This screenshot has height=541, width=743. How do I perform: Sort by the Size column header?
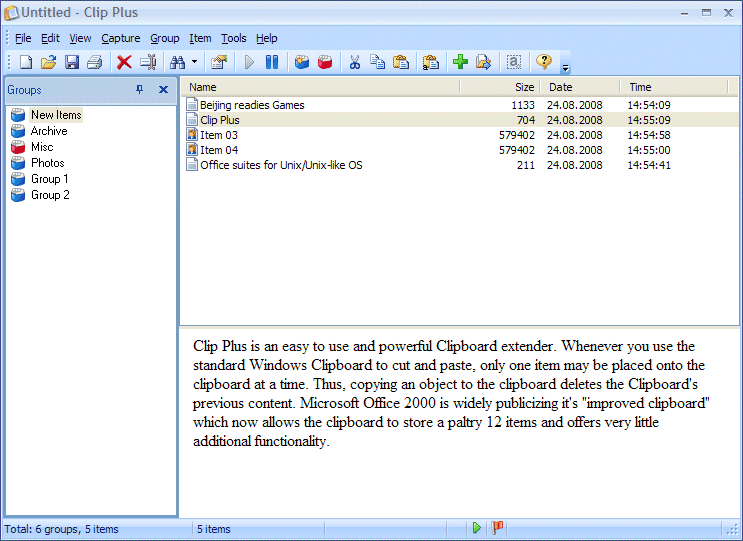(x=499, y=87)
